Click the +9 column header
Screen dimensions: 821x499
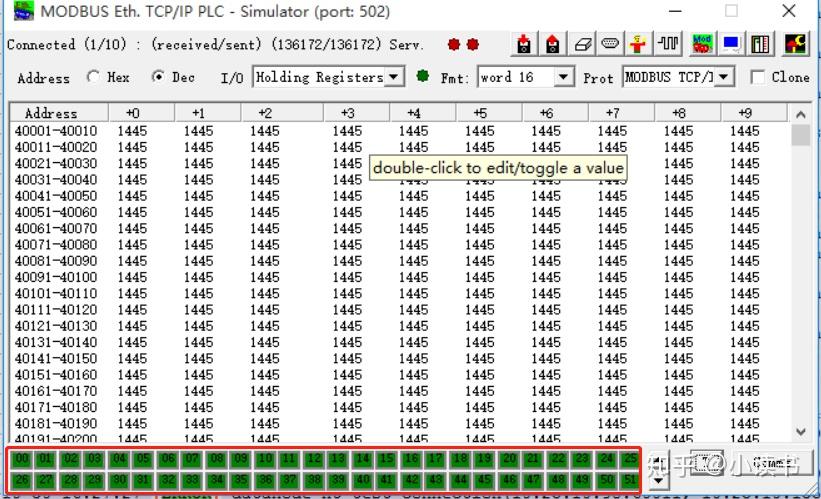pyautogui.click(x=754, y=113)
